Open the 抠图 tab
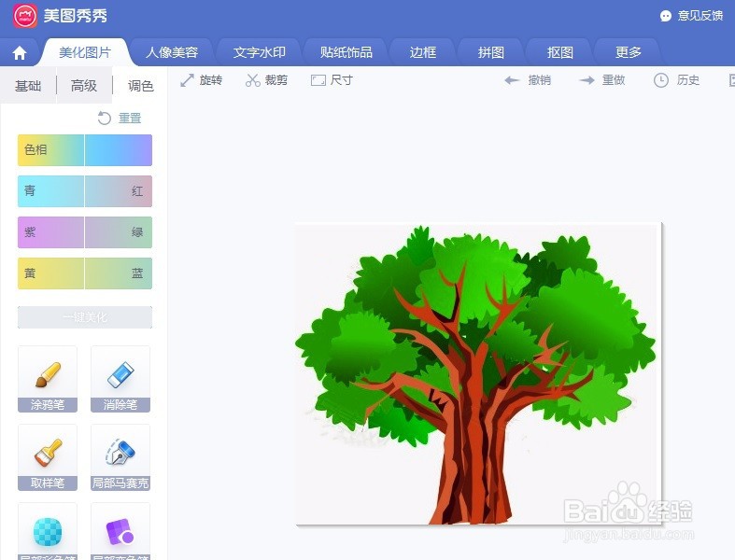Image resolution: width=735 pixels, height=560 pixels. point(560,52)
